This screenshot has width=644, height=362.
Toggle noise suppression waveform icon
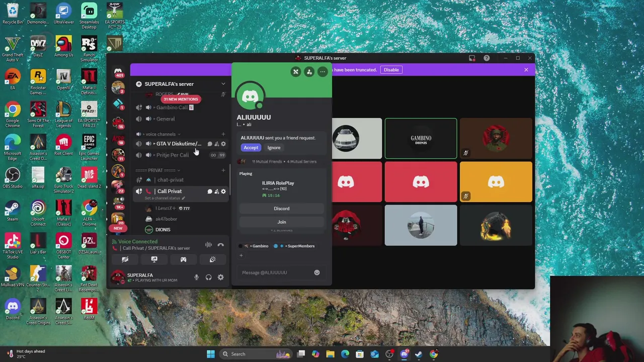click(x=208, y=245)
